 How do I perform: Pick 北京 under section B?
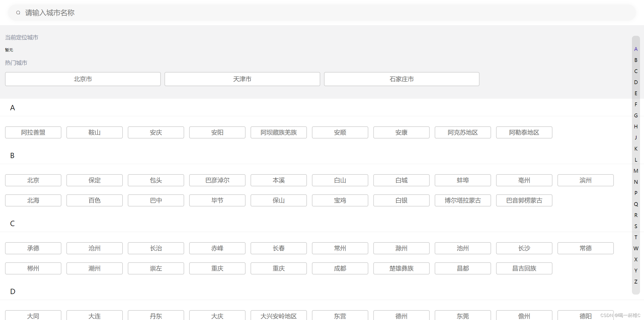coord(33,180)
